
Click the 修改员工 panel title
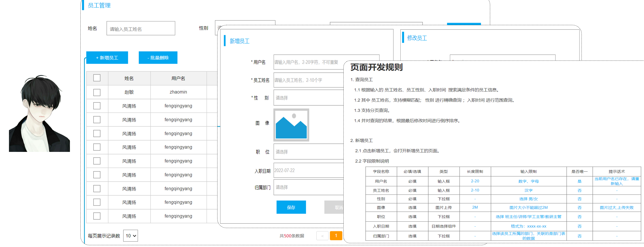click(x=417, y=38)
